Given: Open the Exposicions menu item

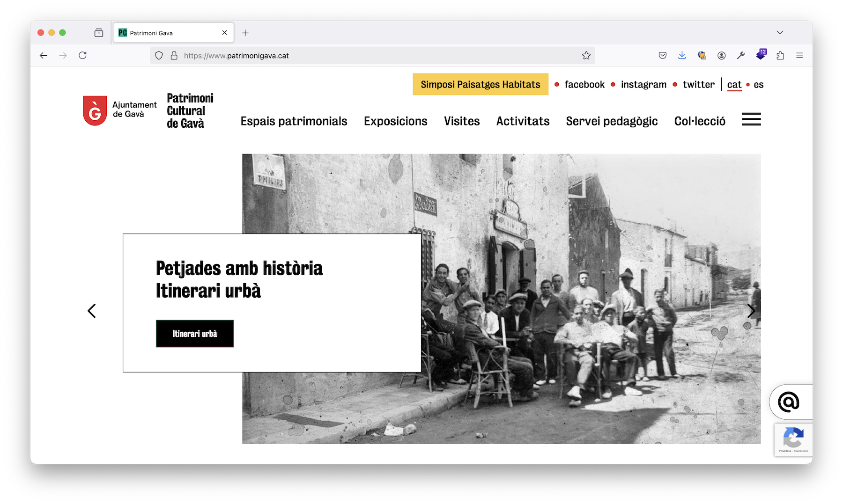Looking at the screenshot, I should [395, 121].
